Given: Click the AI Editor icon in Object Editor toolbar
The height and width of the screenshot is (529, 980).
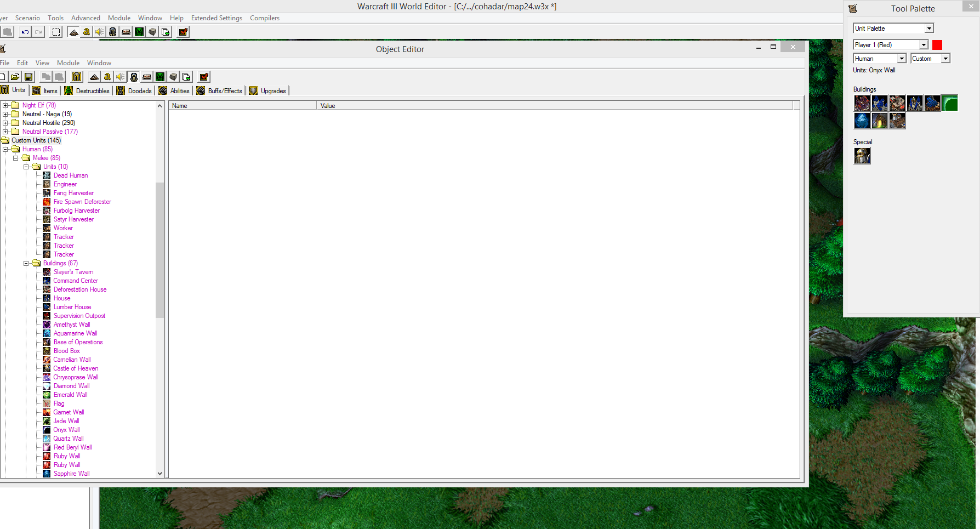Looking at the screenshot, I should 160,77.
